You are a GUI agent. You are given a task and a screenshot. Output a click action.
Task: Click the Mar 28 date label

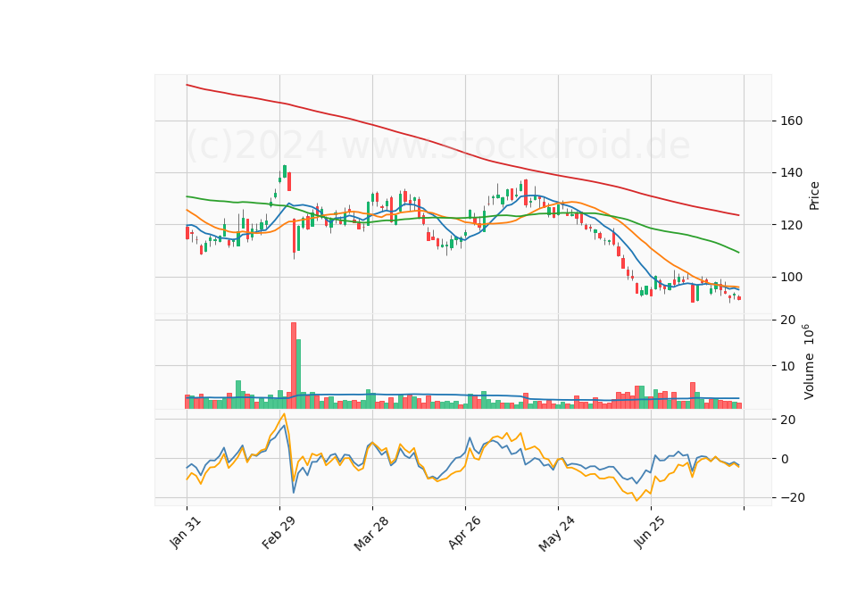click(x=371, y=532)
